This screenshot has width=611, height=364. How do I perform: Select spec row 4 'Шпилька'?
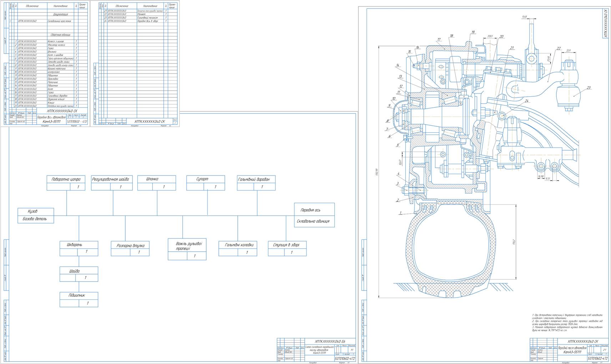point(48,52)
